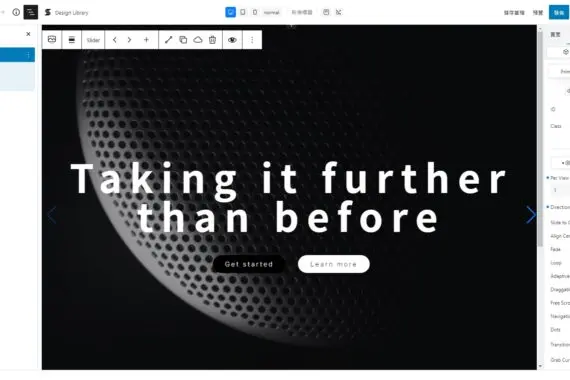Go to next slide in toolbar
This screenshot has height=380, width=570.
pos(129,40)
